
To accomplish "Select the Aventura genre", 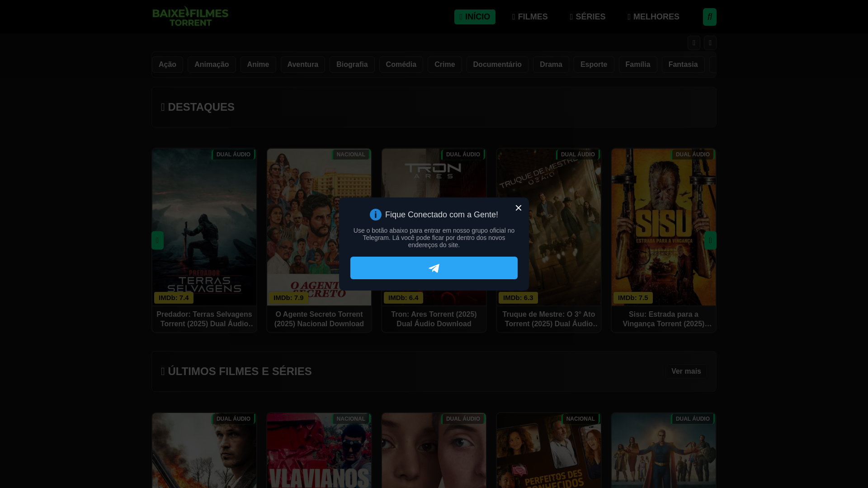I will point(303,65).
